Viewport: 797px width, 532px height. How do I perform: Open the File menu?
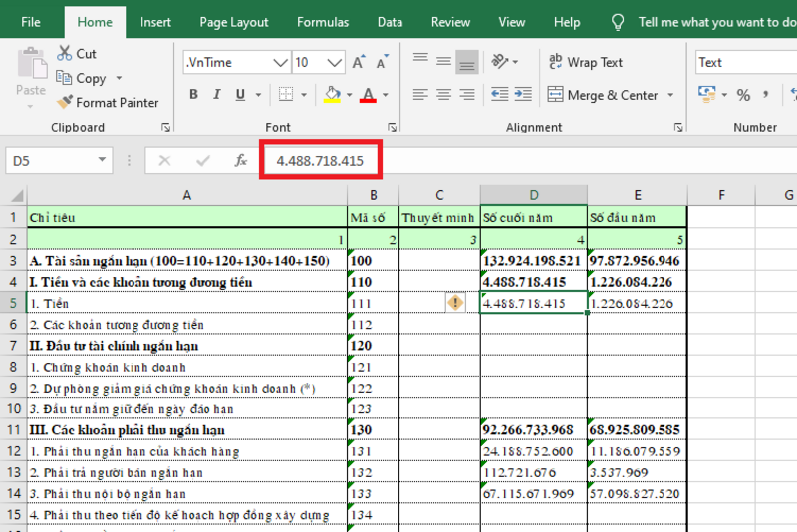point(31,22)
